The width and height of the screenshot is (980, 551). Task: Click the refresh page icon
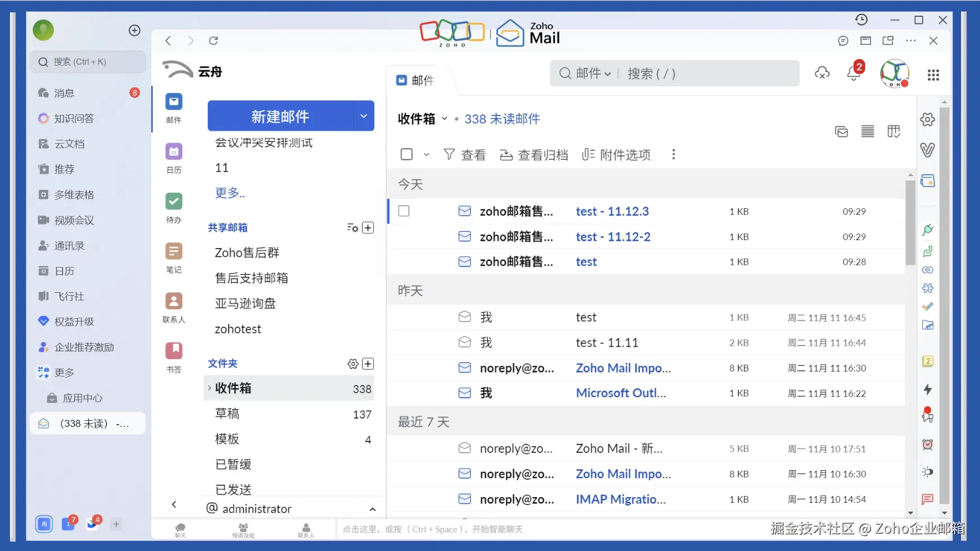pyautogui.click(x=213, y=40)
